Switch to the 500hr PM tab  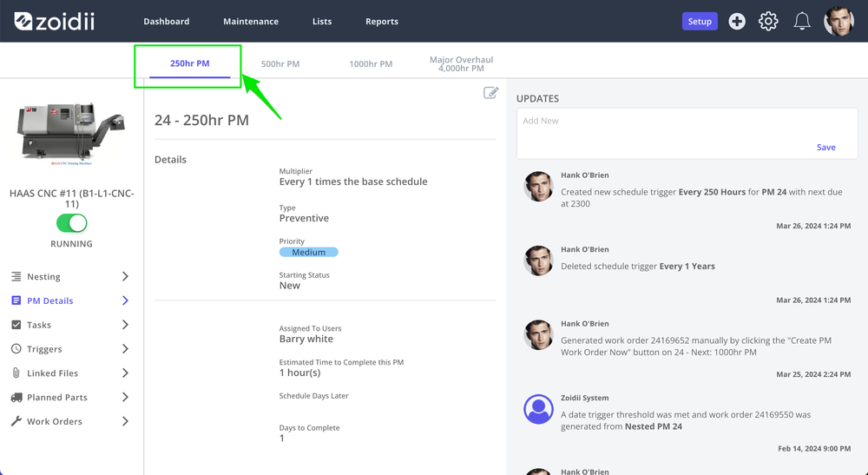coord(280,63)
